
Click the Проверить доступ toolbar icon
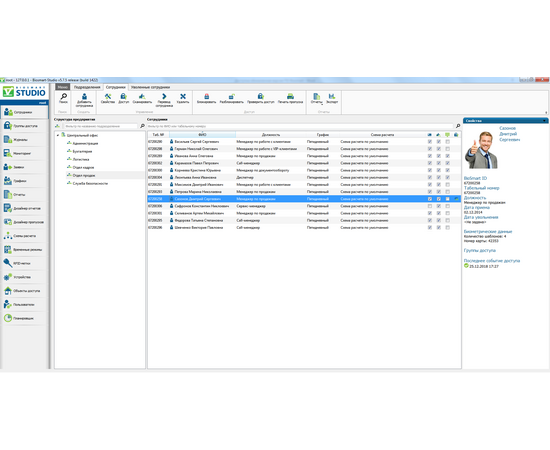click(261, 99)
